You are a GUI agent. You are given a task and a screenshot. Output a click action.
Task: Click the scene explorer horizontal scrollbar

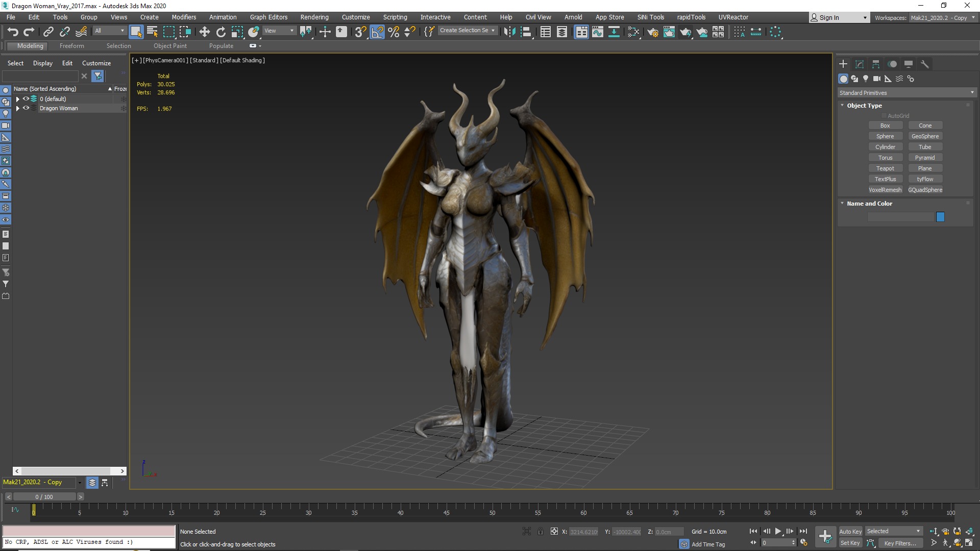65,471
